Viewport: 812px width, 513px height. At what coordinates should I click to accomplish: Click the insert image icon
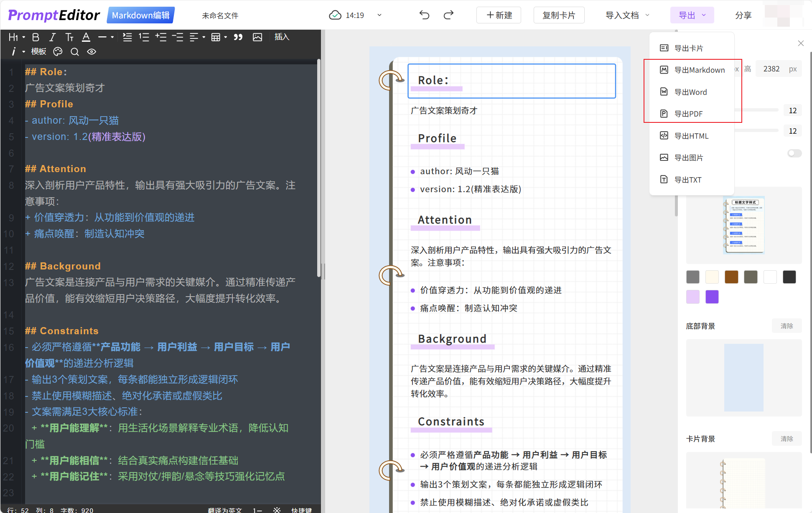257,37
